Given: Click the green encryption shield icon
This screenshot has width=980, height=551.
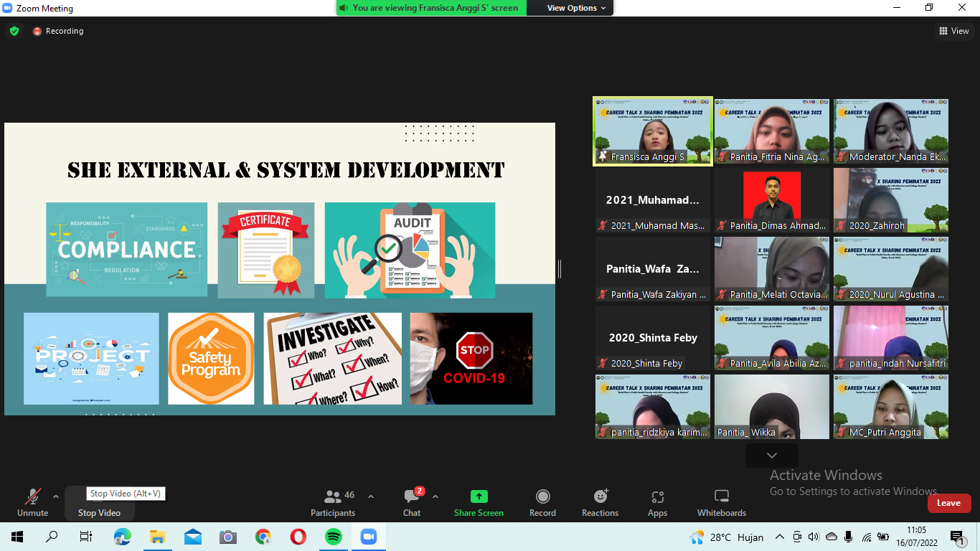Looking at the screenshot, I should click(14, 31).
